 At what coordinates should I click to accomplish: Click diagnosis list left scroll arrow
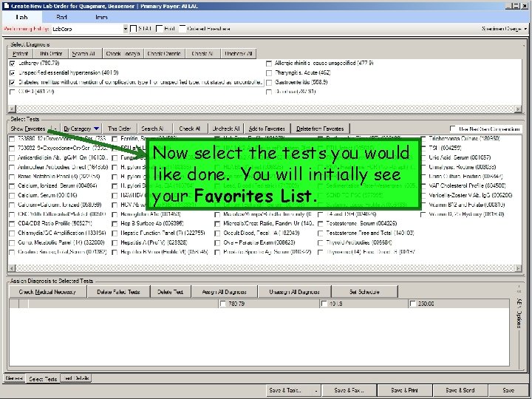point(12,109)
